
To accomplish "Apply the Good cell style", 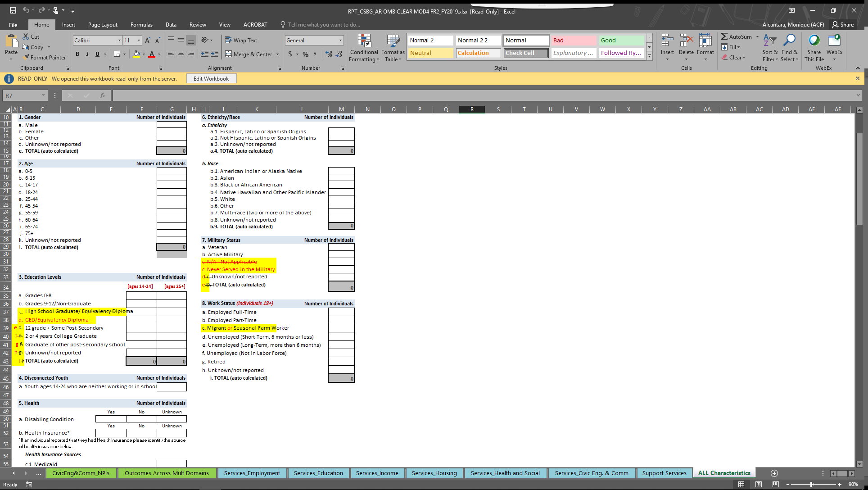I will [621, 40].
